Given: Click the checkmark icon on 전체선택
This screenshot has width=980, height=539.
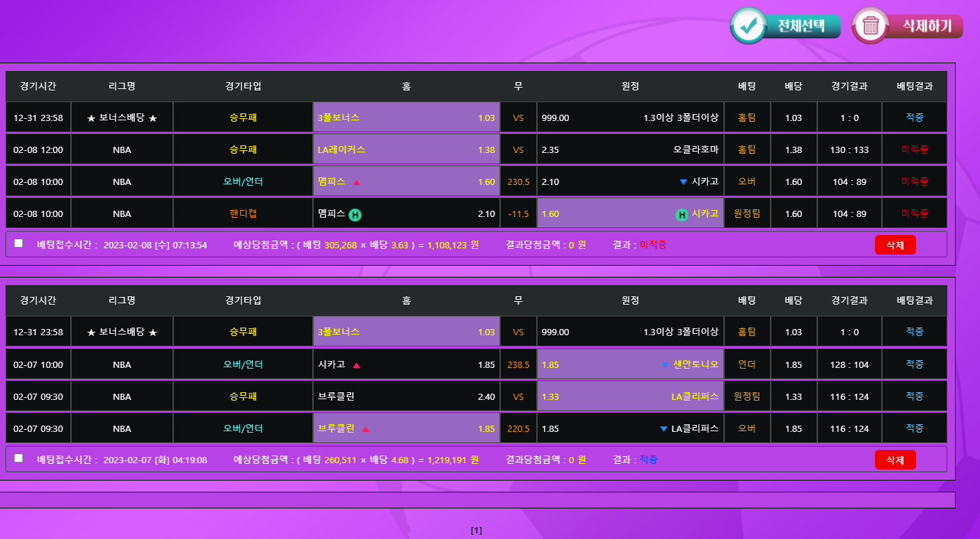Looking at the screenshot, I should [748, 26].
